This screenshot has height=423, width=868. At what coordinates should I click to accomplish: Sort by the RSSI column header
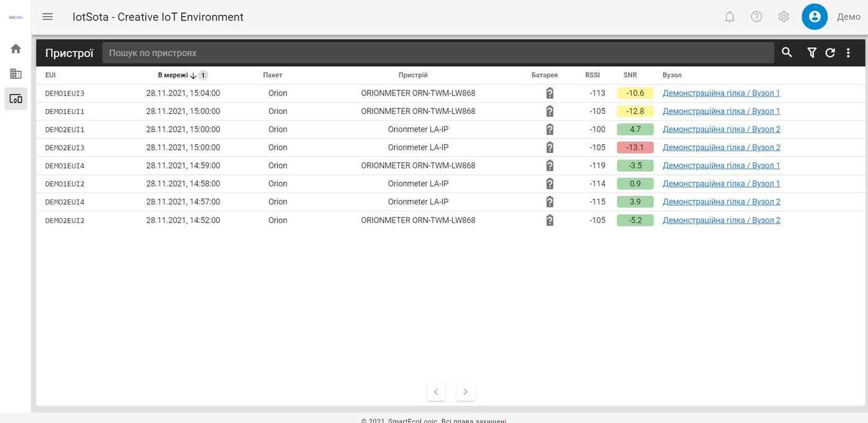(x=592, y=75)
